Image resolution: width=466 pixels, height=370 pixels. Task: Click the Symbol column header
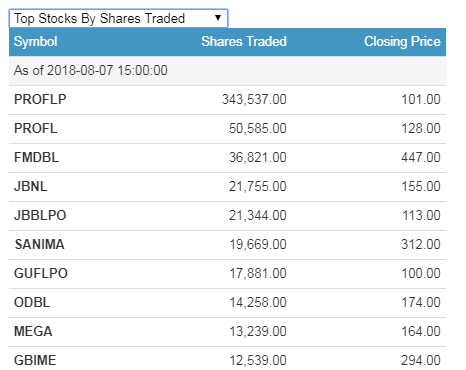(36, 42)
